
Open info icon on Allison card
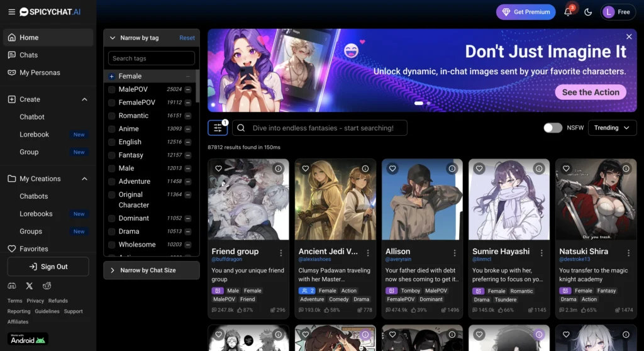point(452,169)
